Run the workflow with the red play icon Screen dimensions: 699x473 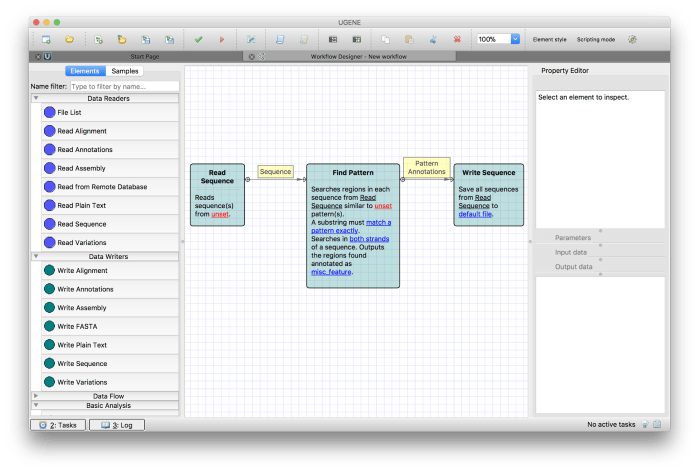[x=222, y=39]
